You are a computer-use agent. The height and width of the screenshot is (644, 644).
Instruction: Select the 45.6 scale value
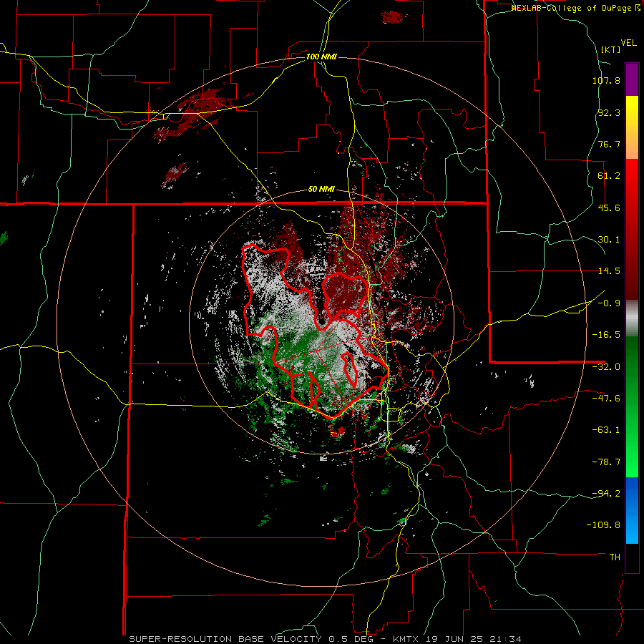tap(609, 208)
